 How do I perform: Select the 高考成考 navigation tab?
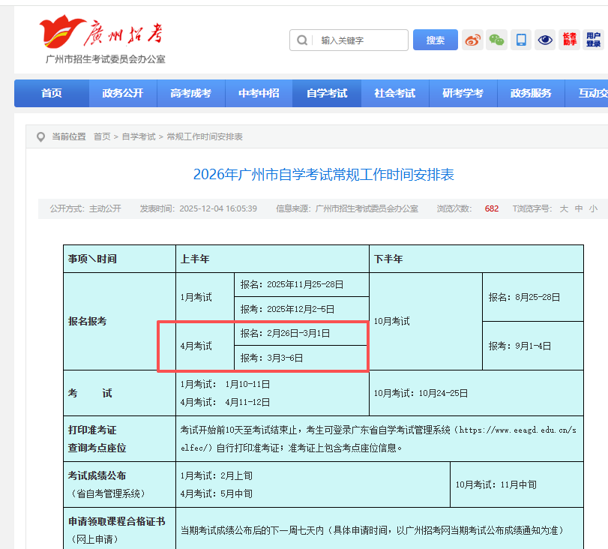click(191, 93)
